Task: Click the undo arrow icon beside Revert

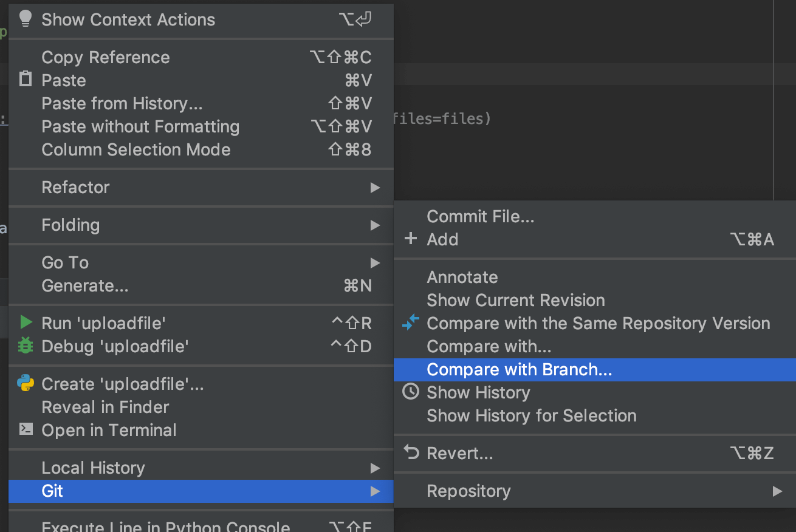Action: pos(411,452)
